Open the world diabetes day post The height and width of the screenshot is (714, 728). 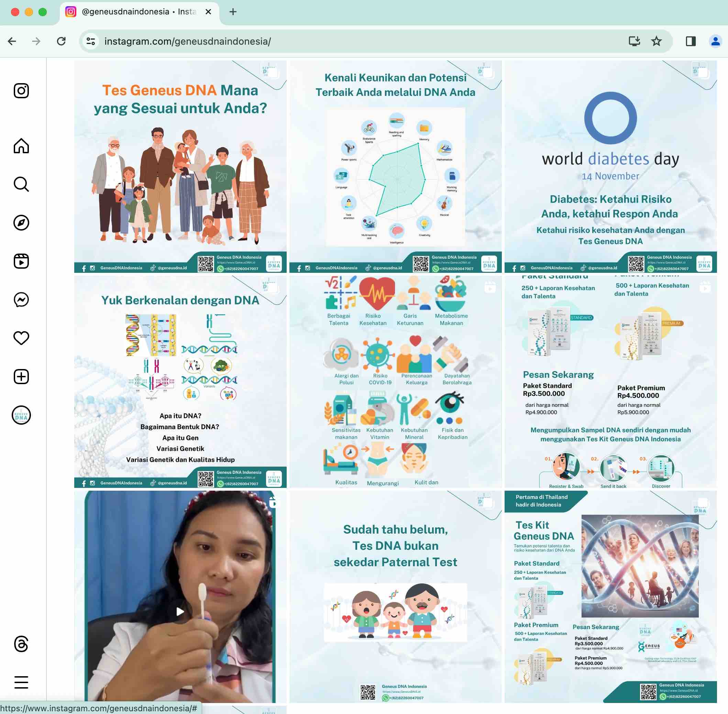tap(610, 167)
